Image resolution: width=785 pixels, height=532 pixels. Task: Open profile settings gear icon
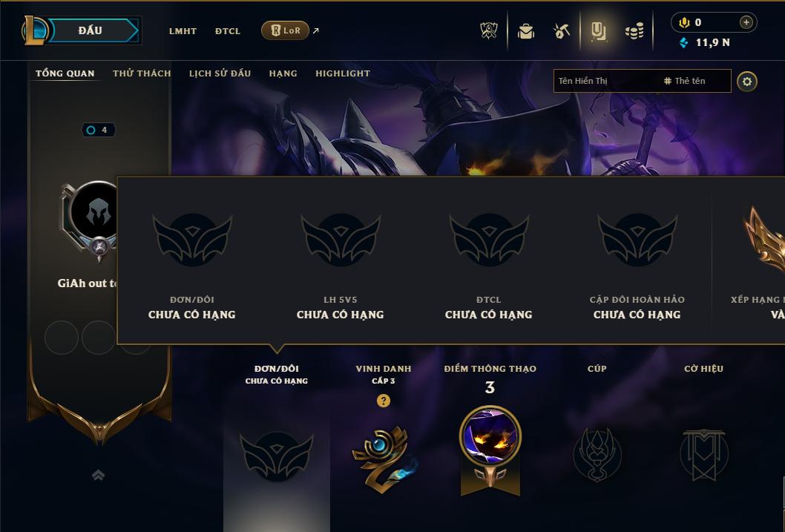coord(747,82)
